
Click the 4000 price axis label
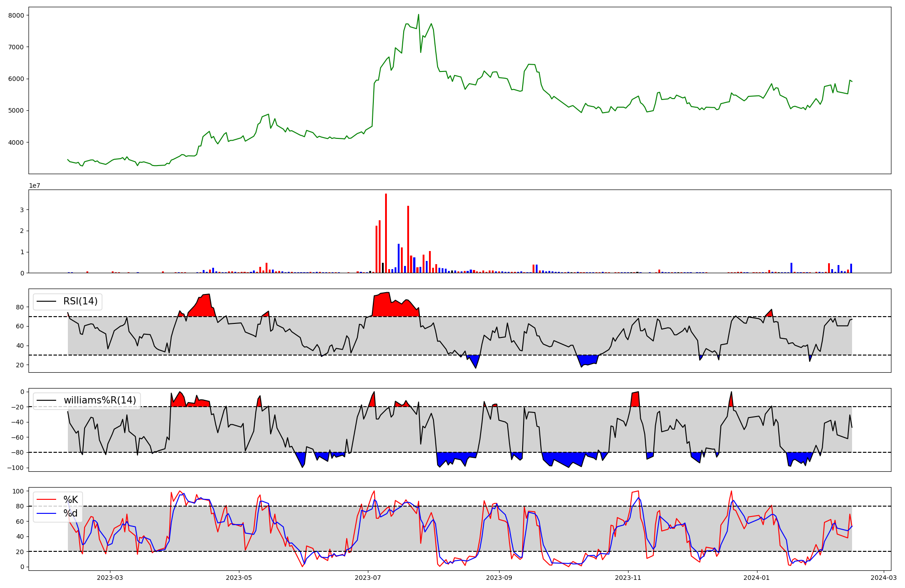pos(16,142)
